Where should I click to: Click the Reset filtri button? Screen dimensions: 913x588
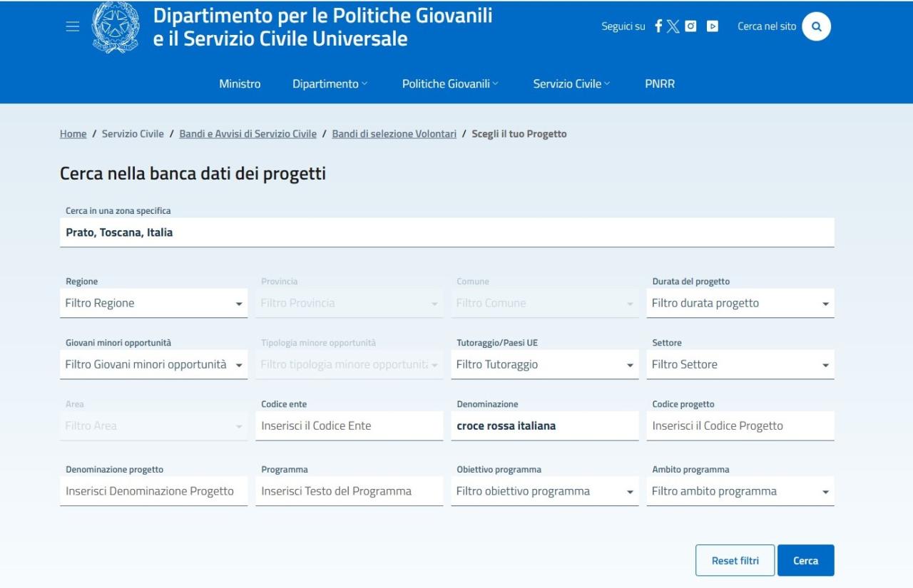coord(735,561)
